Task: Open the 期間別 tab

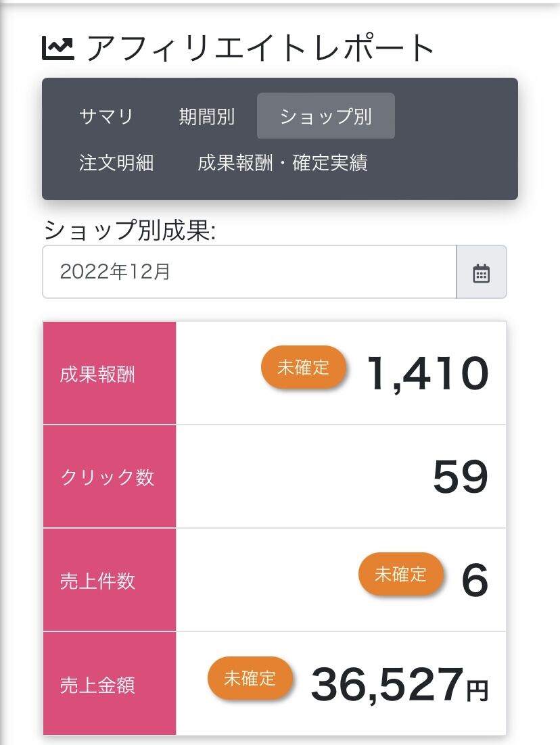Action: pyautogui.click(x=206, y=116)
